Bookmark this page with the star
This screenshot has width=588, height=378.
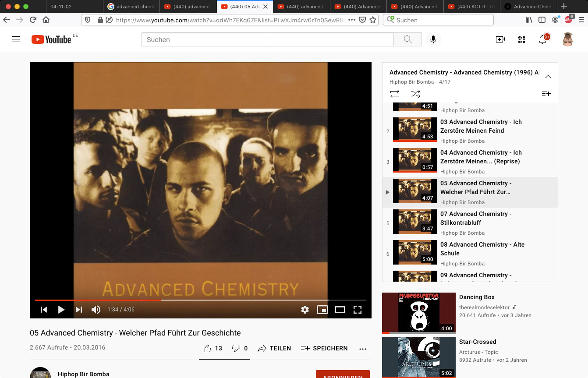[373, 20]
